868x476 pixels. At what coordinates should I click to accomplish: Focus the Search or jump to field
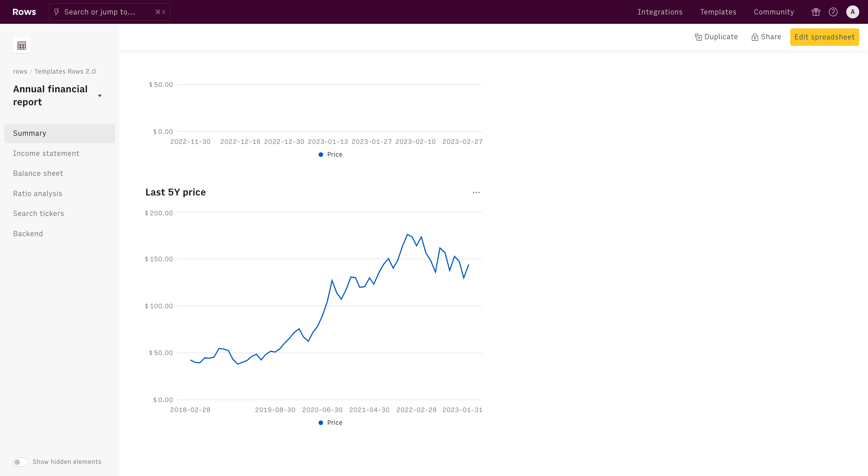pos(109,12)
